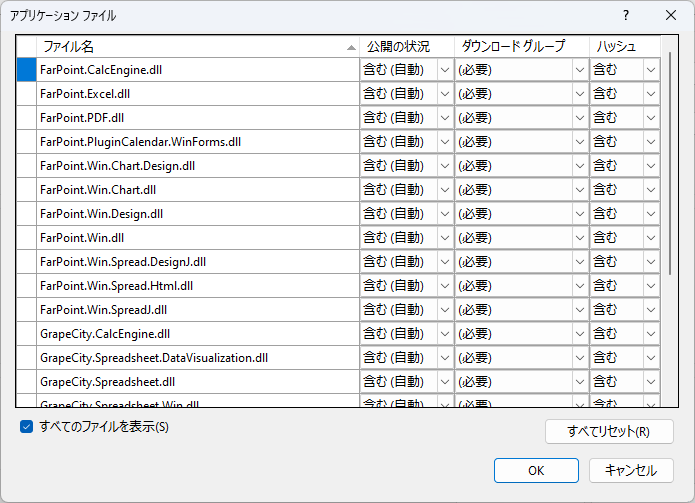Expand ハッシュ dropdown for FarPoint.PDF.dll
This screenshot has height=503, width=695.
tap(650, 117)
